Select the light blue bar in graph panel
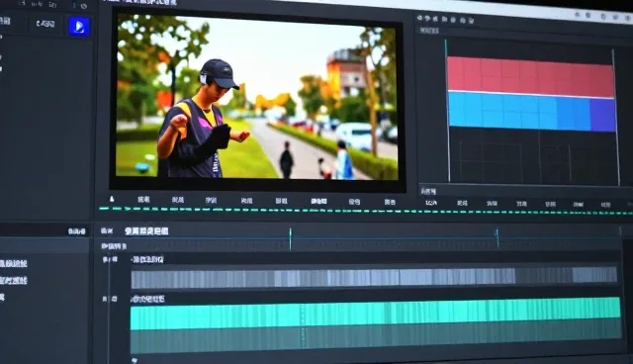 tap(519, 111)
